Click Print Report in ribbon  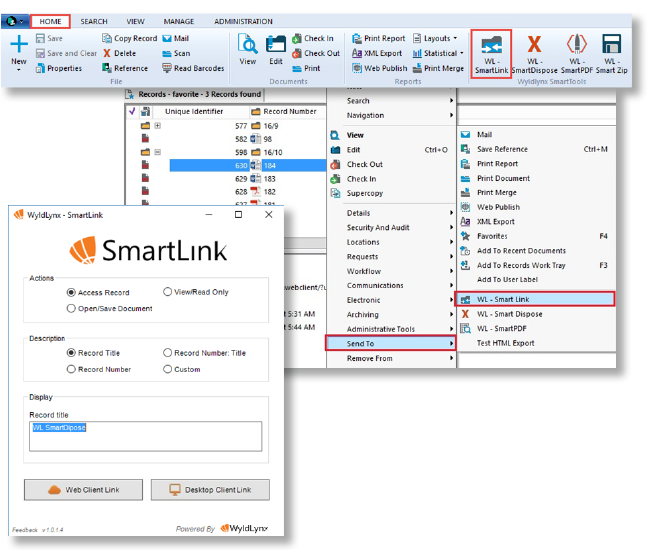tap(378, 39)
